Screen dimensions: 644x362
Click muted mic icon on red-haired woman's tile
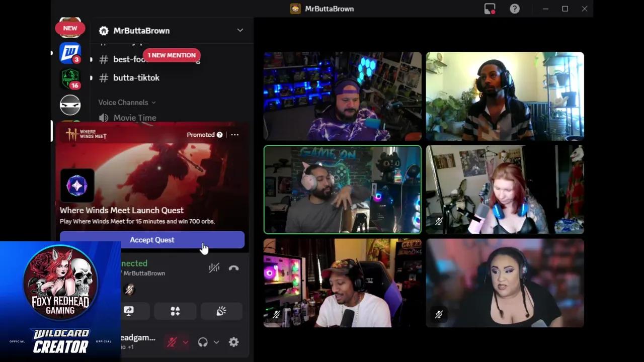pyautogui.click(x=439, y=221)
